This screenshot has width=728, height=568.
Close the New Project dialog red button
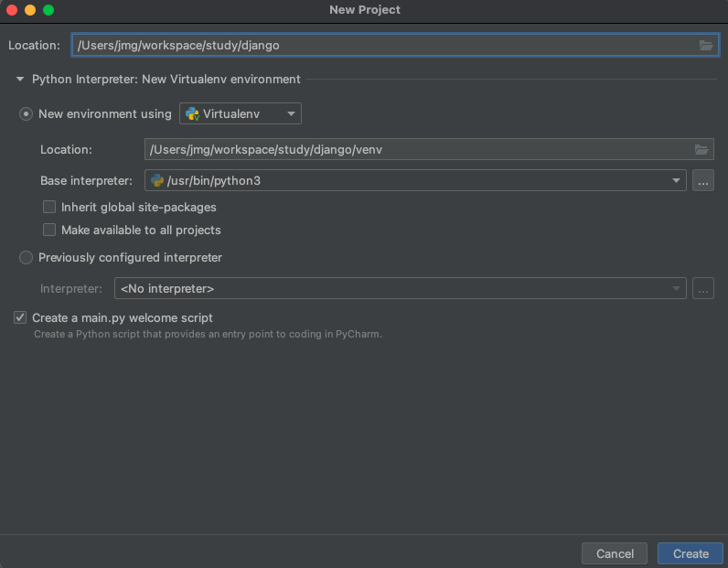(12, 10)
